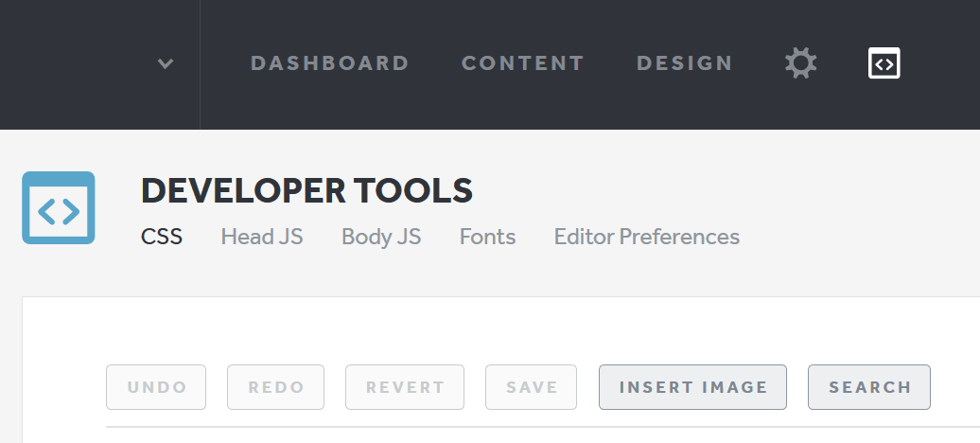Click the blue Developer Tools logo icon

click(x=59, y=207)
